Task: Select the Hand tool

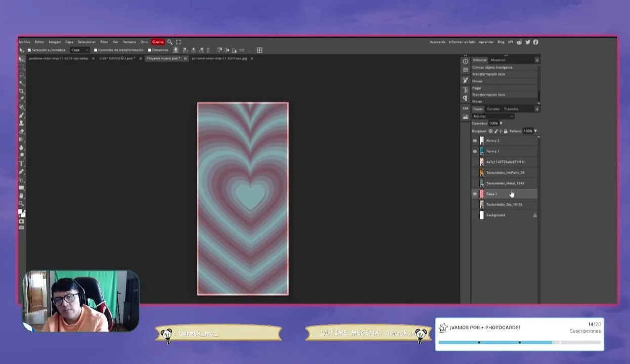Action: click(x=21, y=196)
